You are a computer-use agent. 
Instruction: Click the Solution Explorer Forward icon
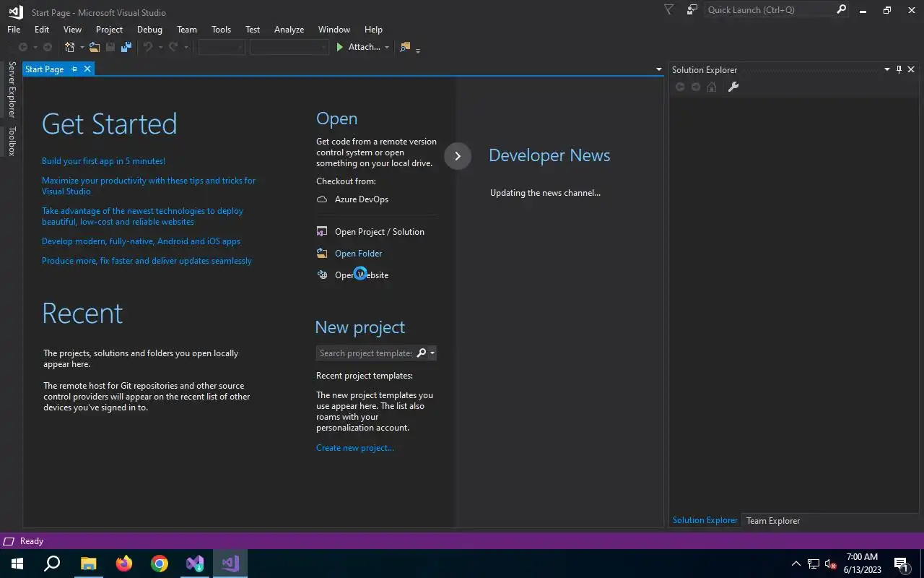[696, 87]
